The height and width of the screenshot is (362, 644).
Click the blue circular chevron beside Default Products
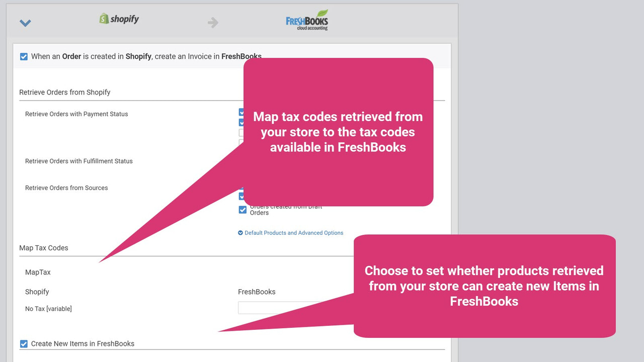click(x=240, y=233)
